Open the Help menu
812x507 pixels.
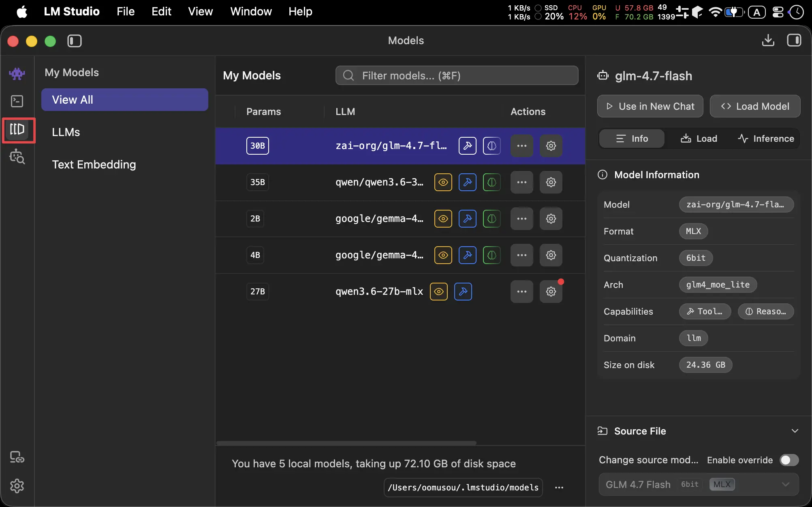[301, 11]
